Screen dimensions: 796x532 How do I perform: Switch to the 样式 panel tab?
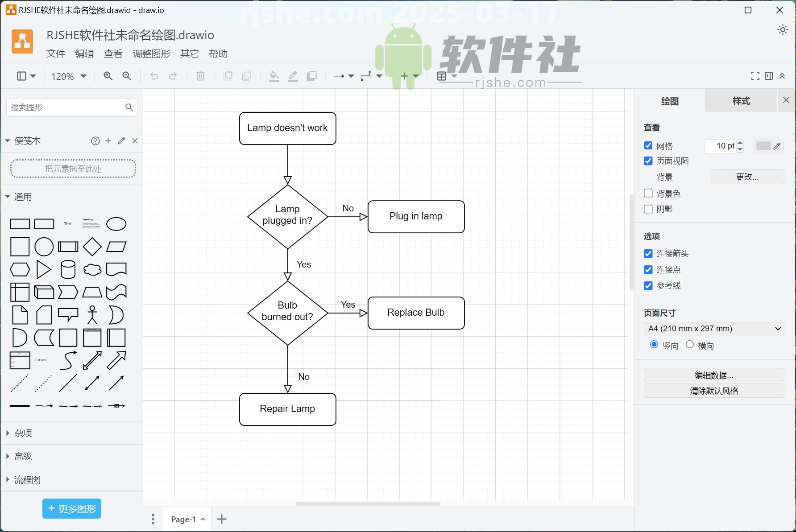pos(741,101)
